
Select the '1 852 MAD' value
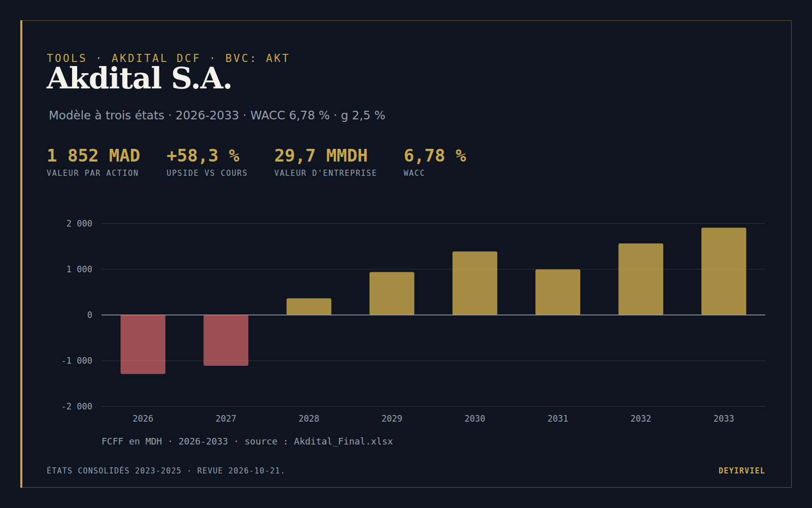93,155
